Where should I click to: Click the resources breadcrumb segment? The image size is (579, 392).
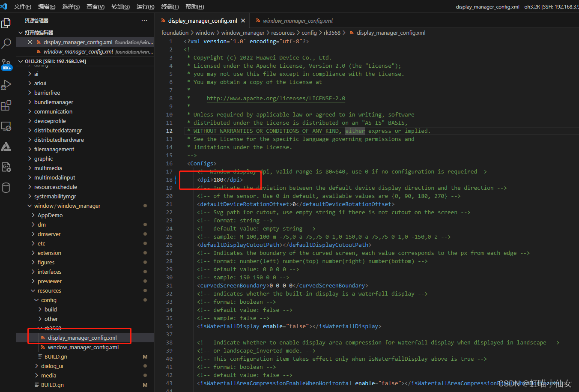[283, 33]
